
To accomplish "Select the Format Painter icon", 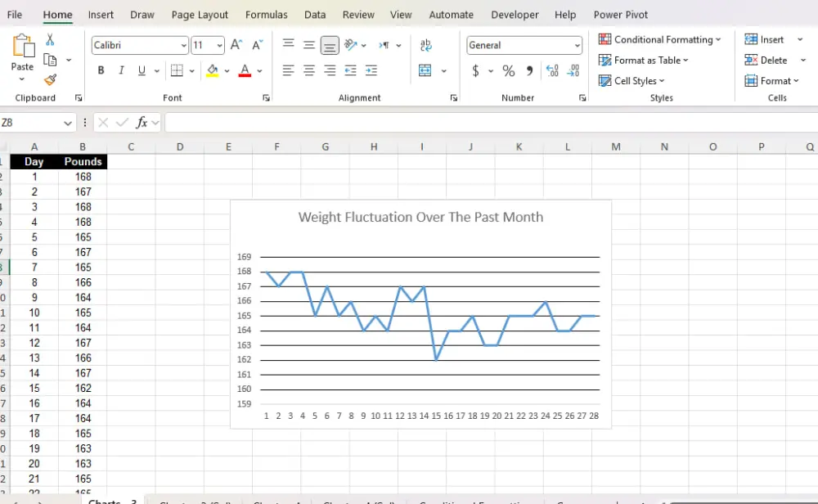I will click(x=47, y=79).
